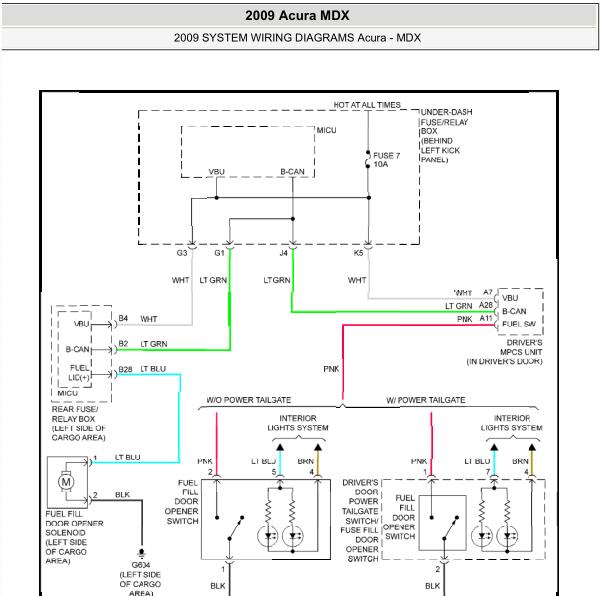Image resolution: width=601 pixels, height=596 pixels.
Task: Click the 'FUEL SW' terminal label
Action: (519, 324)
